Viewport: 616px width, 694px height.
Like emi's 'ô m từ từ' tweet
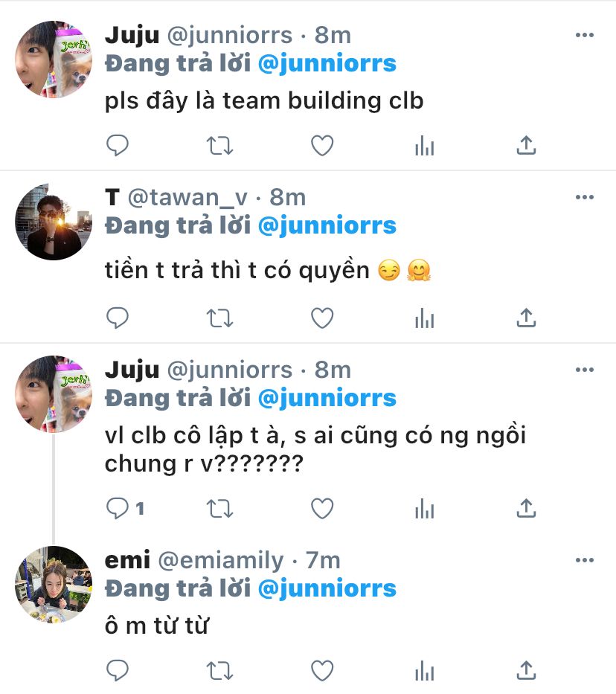coord(322,670)
